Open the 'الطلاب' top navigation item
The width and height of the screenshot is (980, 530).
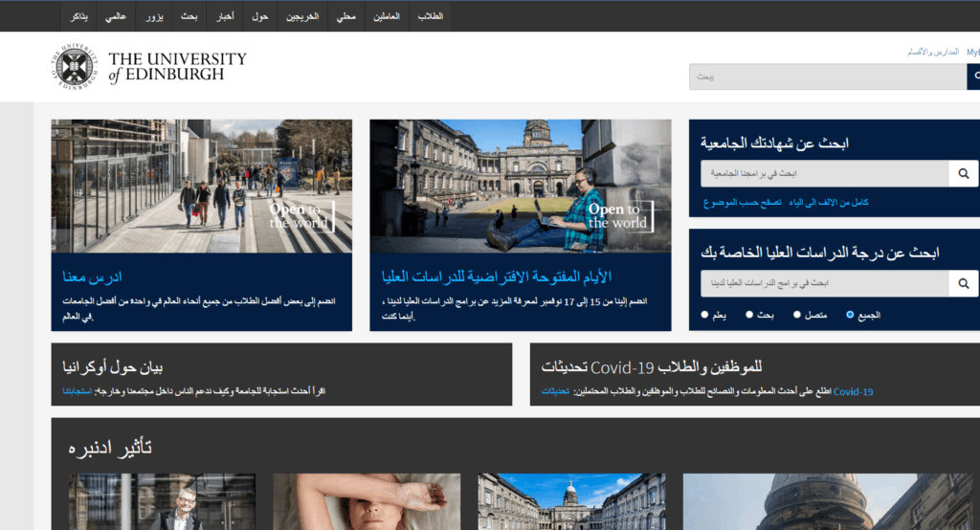pos(431,16)
